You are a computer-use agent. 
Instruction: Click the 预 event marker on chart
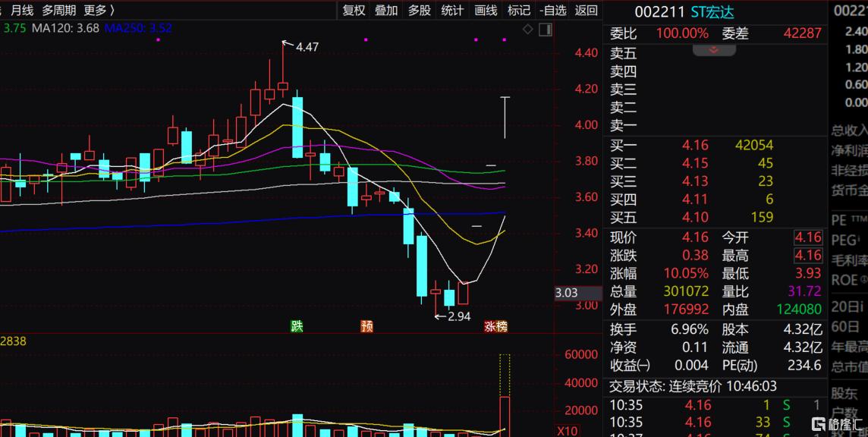pos(366,326)
